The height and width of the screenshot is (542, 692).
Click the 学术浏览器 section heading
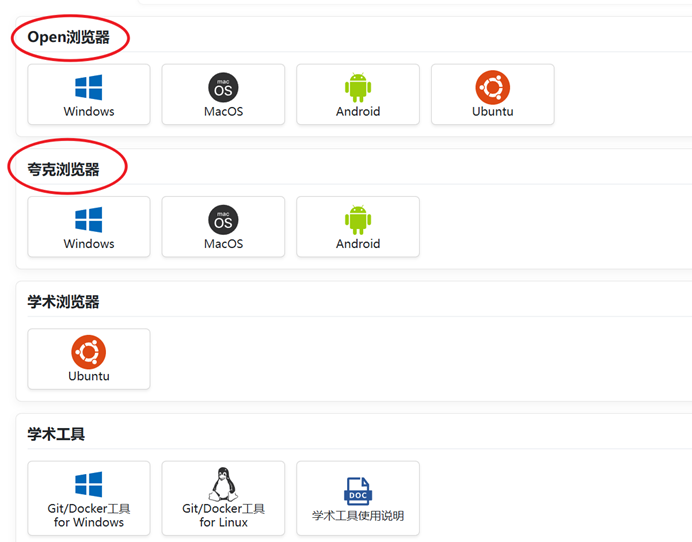point(64,302)
